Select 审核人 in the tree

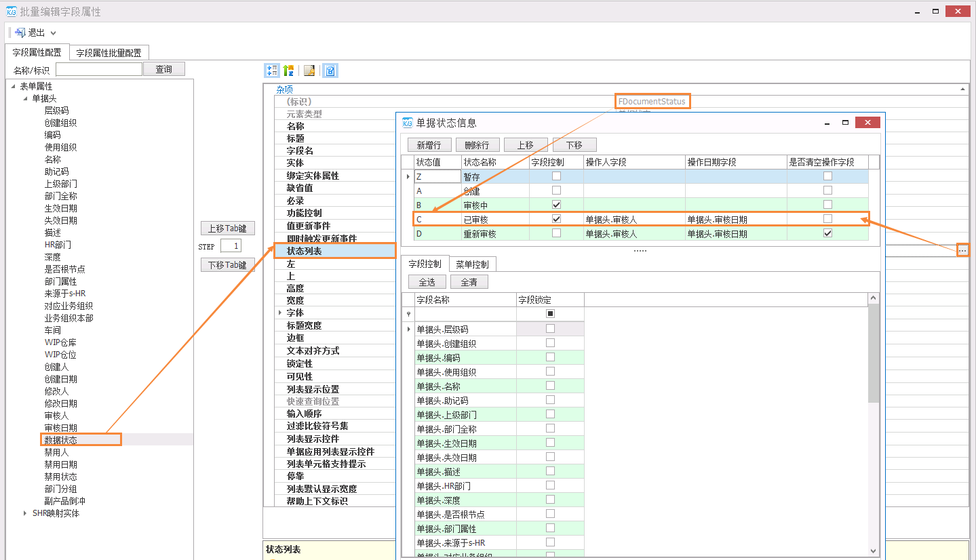click(56, 416)
